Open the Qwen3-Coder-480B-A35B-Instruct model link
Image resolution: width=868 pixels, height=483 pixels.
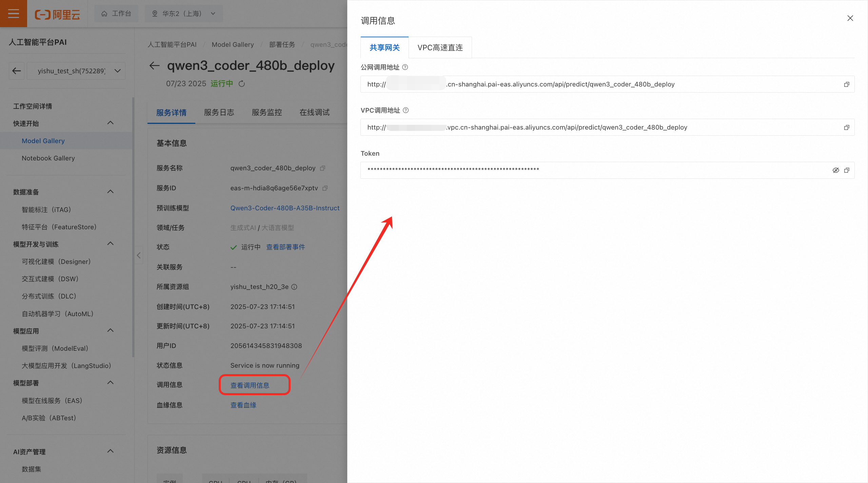[285, 208]
